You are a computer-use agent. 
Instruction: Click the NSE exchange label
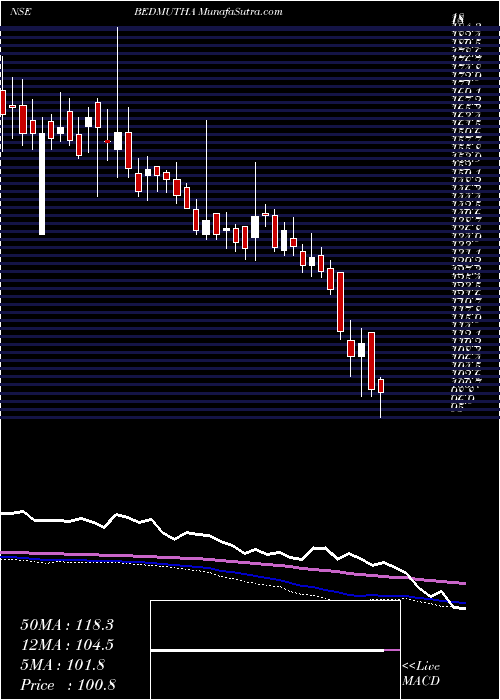point(22,12)
